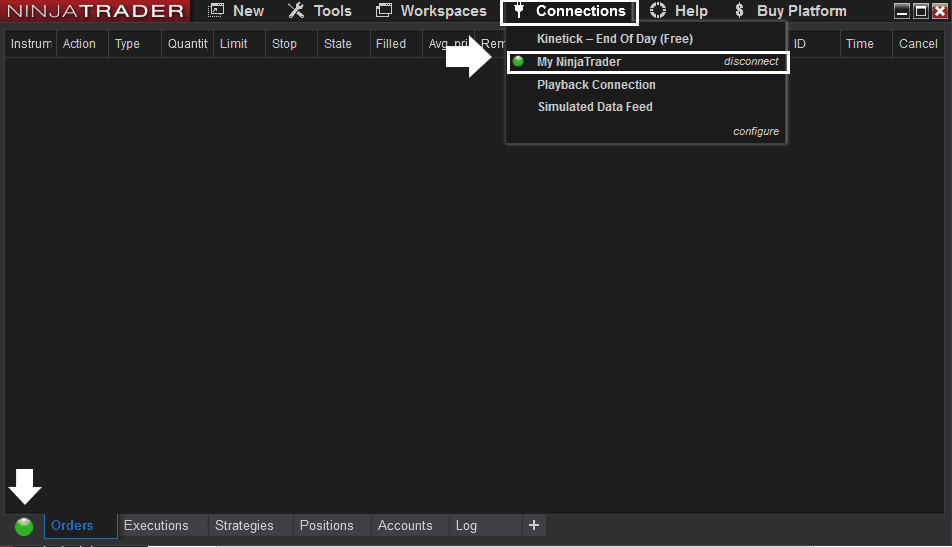Click the Limit column header
The height and width of the screenshot is (547, 952).
tap(239, 44)
